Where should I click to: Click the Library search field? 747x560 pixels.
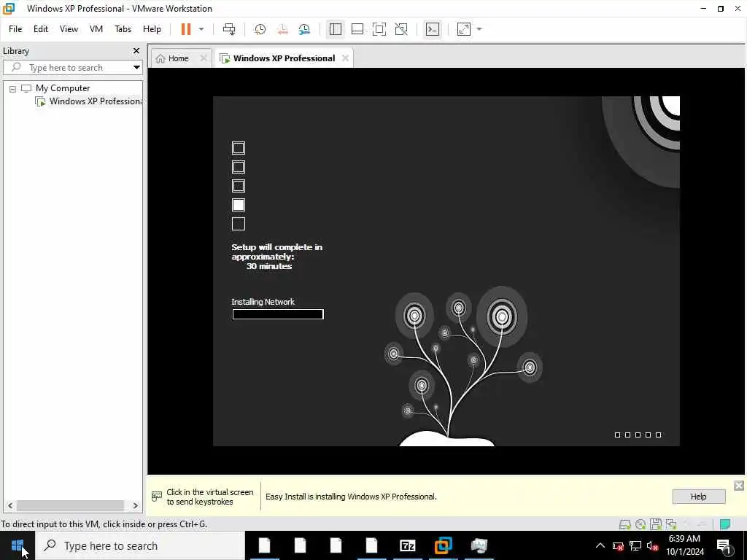pos(66,68)
